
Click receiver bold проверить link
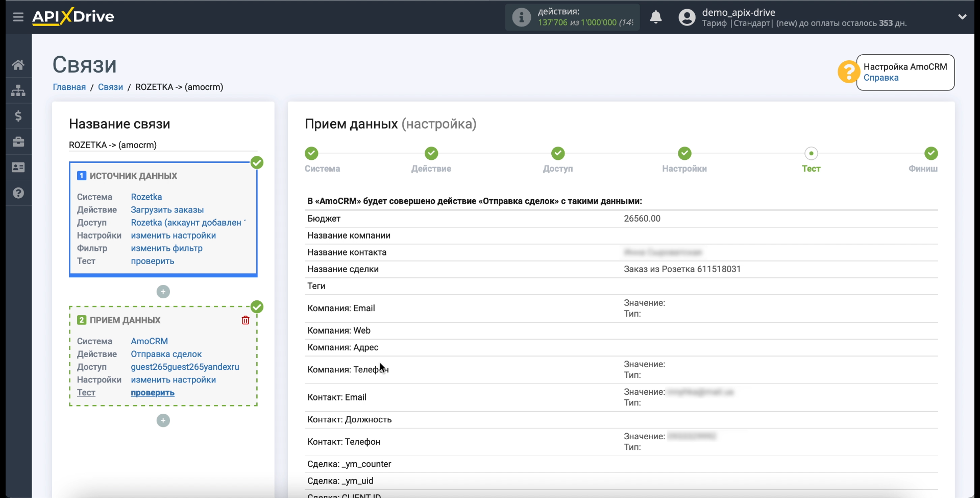(153, 393)
